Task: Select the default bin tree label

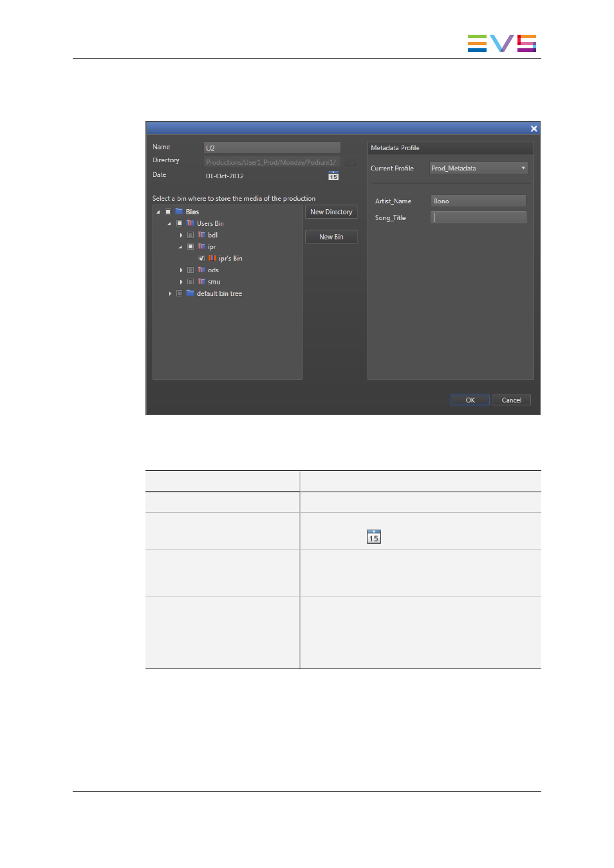Action: tap(219, 293)
